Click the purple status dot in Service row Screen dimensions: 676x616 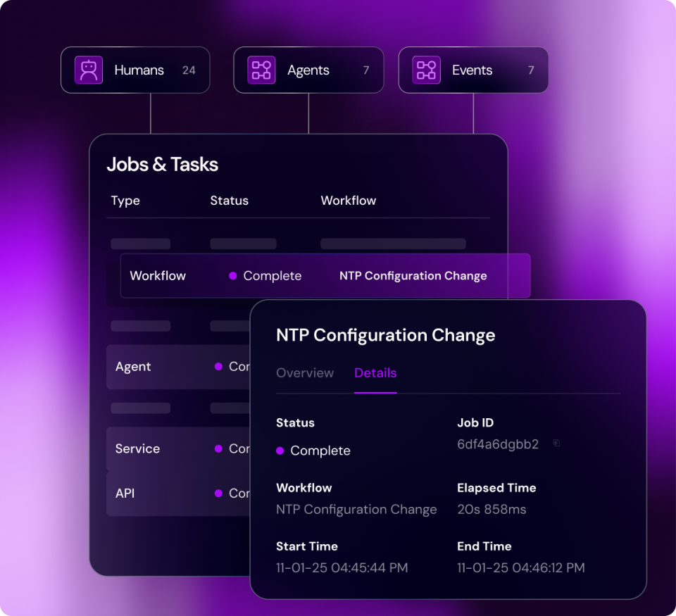[218, 448]
